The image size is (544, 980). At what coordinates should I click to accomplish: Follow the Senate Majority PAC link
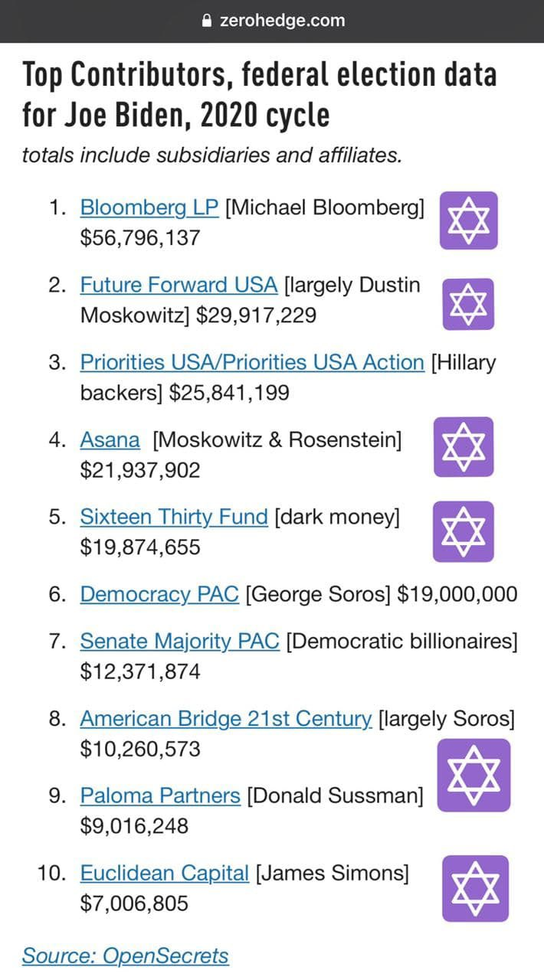pyautogui.click(x=179, y=641)
